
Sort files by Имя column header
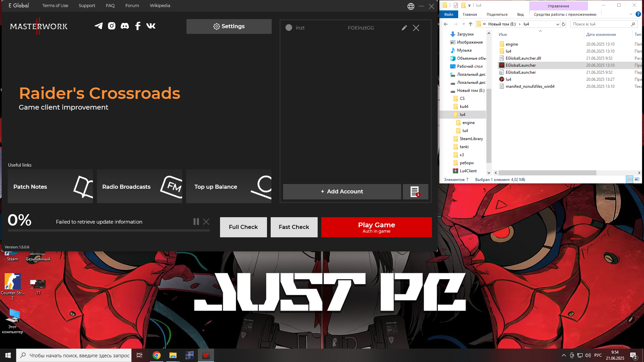(x=502, y=35)
